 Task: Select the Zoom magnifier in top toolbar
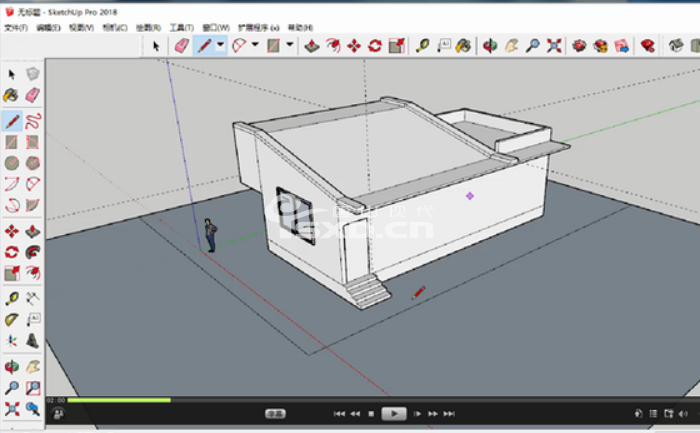[533, 46]
